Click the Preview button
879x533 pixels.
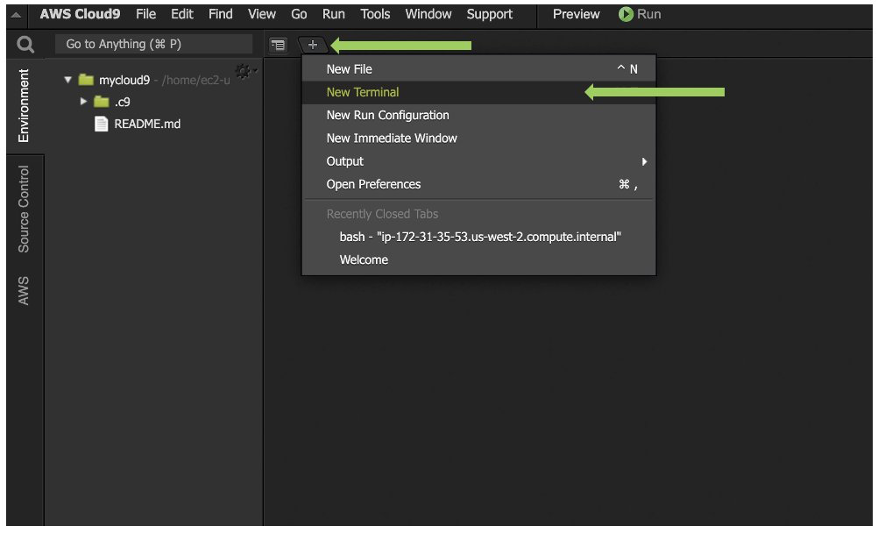point(576,14)
